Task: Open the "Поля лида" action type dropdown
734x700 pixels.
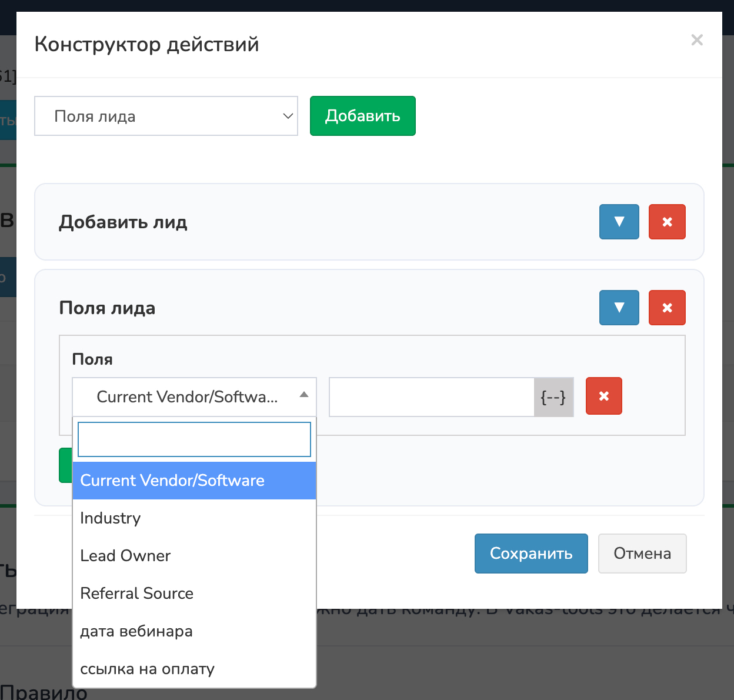Action: coord(166,116)
